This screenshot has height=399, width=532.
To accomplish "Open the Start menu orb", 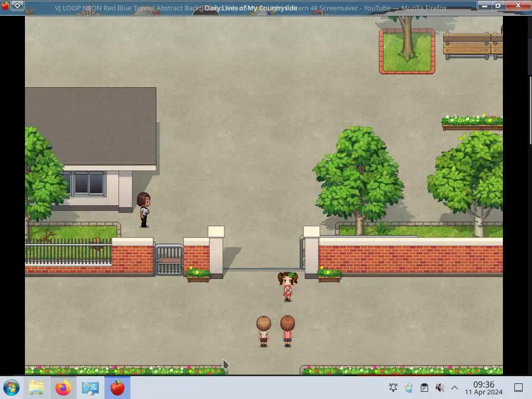I will [11, 388].
